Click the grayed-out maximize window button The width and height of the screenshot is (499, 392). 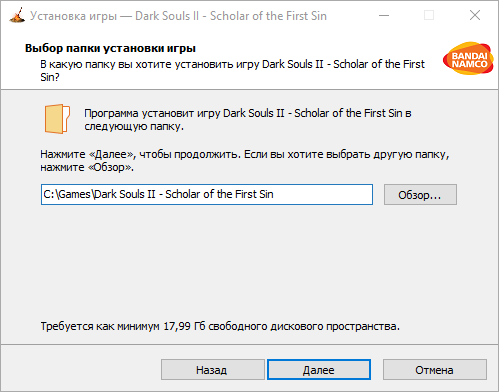429,15
